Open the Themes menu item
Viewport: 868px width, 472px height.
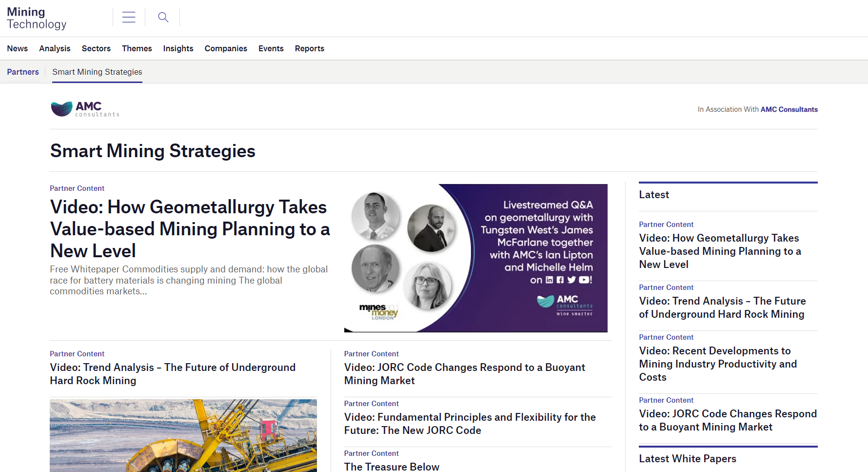pos(137,48)
